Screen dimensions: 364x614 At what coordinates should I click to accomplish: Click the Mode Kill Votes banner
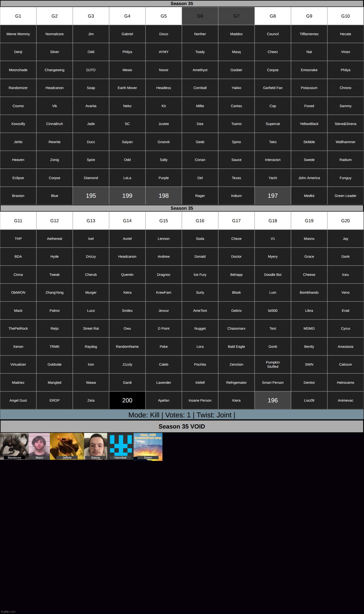[182, 415]
